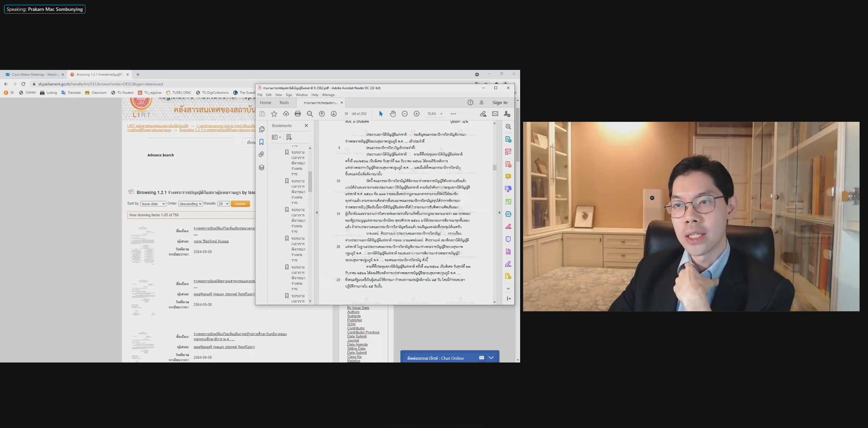Open the Attachments paperclip panel
868x428 pixels.
(x=261, y=154)
